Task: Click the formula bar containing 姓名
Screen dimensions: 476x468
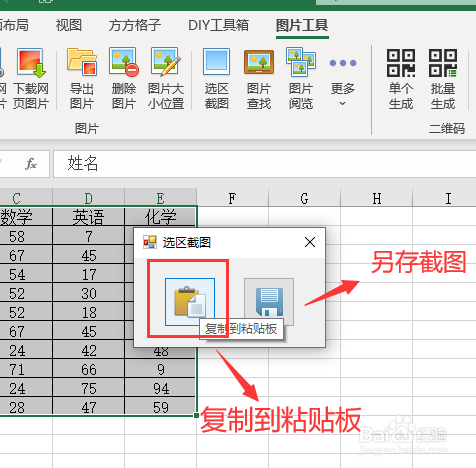Action: [x=265, y=164]
